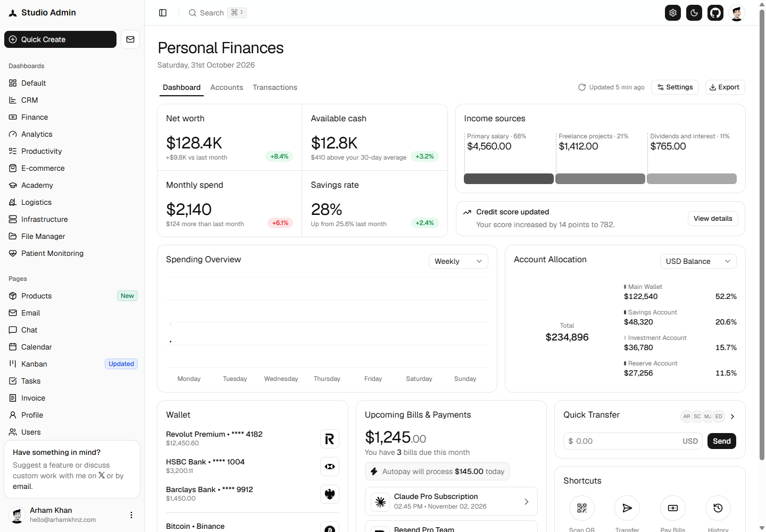Open the Weekly period dropdown
The width and height of the screenshot is (766, 532).
(459, 261)
